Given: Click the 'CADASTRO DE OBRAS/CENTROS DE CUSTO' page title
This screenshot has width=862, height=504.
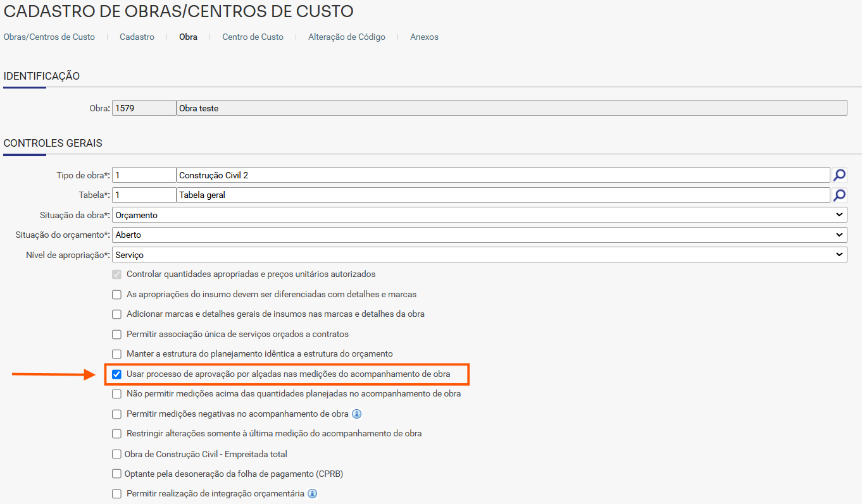Looking at the screenshot, I should 178,11.
